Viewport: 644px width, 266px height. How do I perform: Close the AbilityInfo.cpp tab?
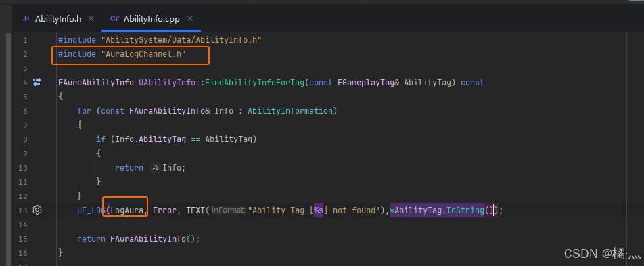coord(189,18)
